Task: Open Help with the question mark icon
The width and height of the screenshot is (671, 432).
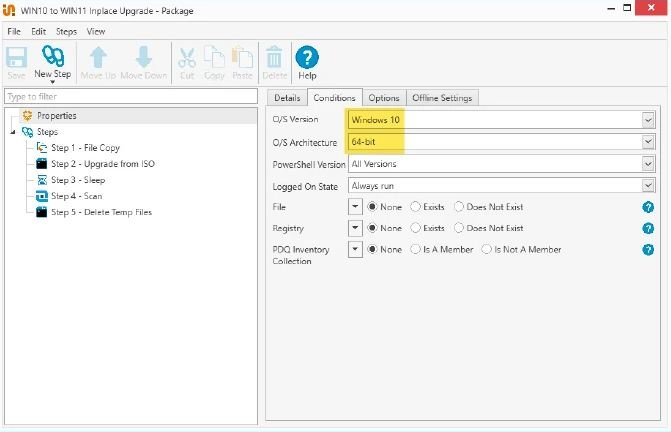Action: click(x=307, y=57)
